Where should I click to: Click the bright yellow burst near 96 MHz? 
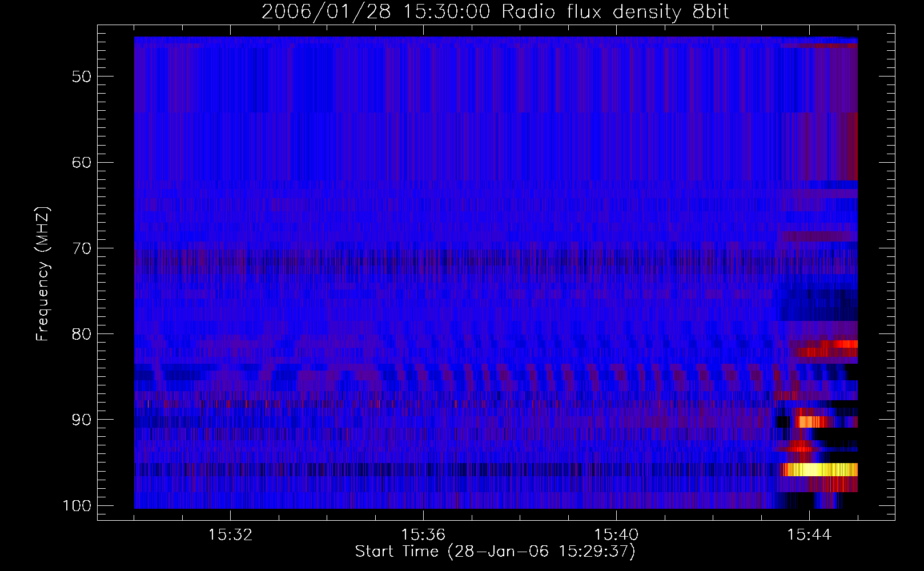tap(820, 470)
